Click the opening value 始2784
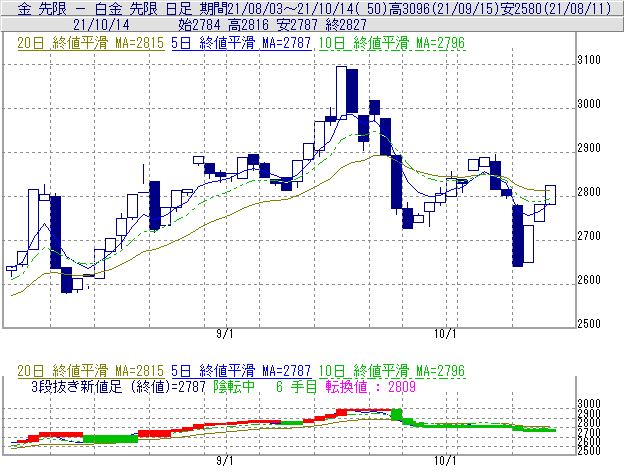This screenshot has width=624, height=475. click(x=199, y=25)
